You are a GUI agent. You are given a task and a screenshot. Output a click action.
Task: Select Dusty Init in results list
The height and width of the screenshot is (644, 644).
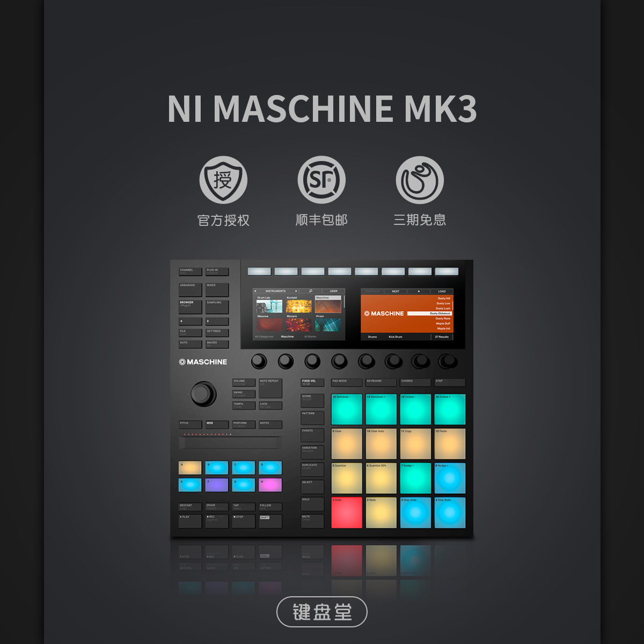pos(444,298)
